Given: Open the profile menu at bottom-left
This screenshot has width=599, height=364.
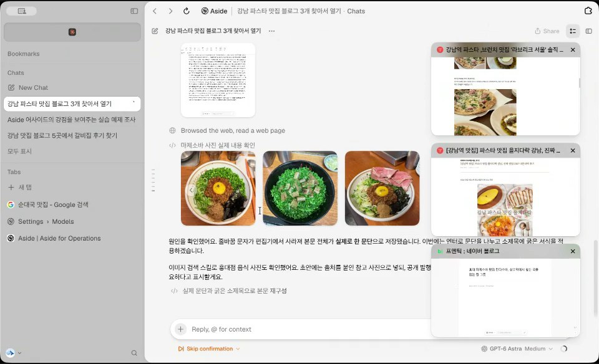Looking at the screenshot, I should (x=13, y=353).
